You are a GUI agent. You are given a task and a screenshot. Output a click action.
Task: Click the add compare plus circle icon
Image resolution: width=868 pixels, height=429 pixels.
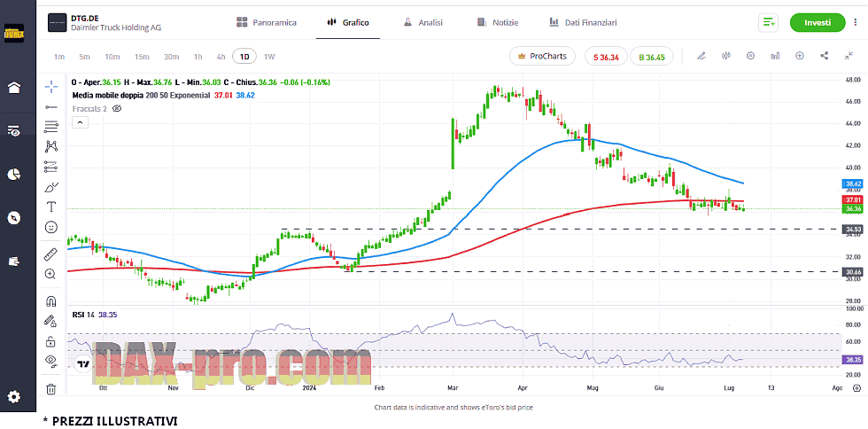tap(799, 56)
